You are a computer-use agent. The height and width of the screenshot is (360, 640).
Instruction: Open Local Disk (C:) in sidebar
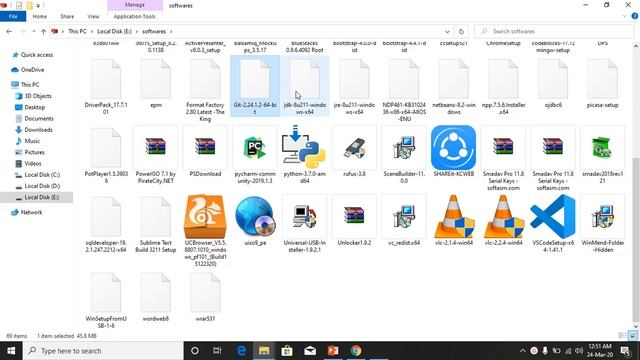coord(42,175)
